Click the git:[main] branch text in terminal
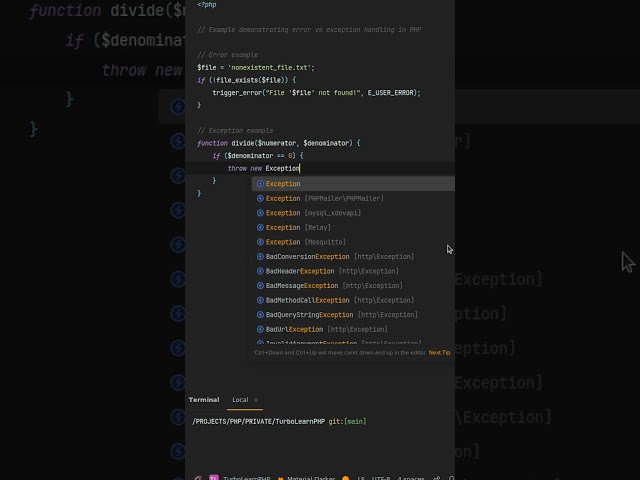Image resolution: width=640 pixels, height=480 pixels. pyautogui.click(x=347, y=422)
